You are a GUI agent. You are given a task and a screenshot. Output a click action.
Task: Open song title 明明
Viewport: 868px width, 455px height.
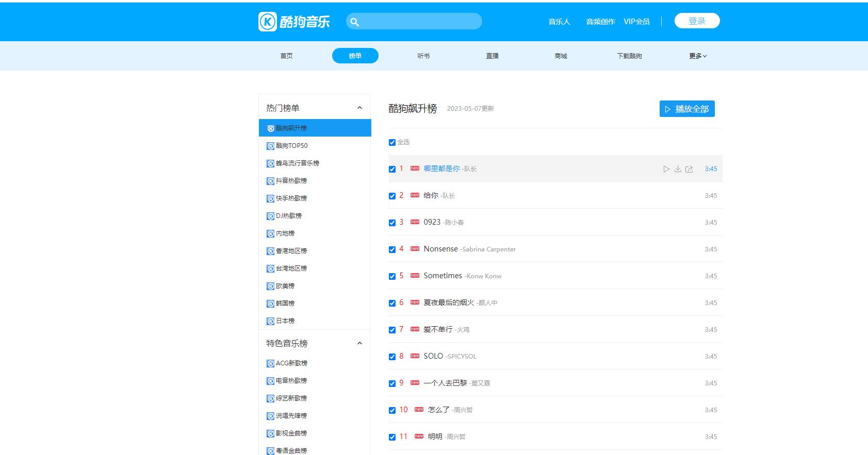point(435,436)
